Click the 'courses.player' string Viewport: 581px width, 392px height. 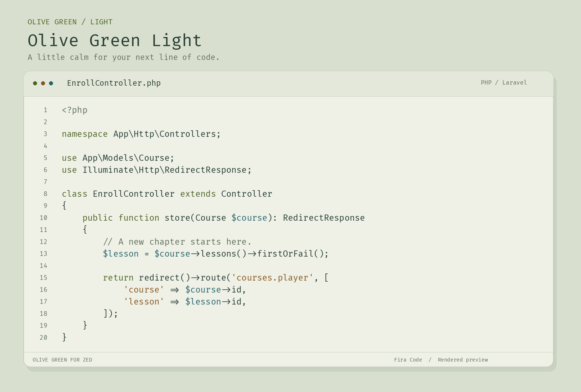point(272,278)
